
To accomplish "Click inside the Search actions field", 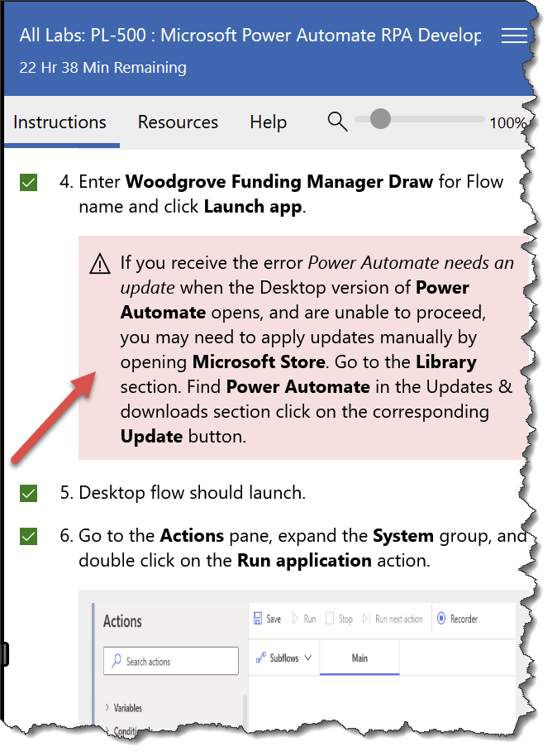I will 170,661.
